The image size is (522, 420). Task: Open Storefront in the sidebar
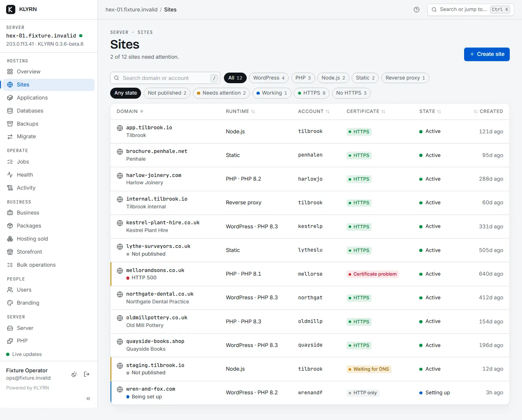49,252
